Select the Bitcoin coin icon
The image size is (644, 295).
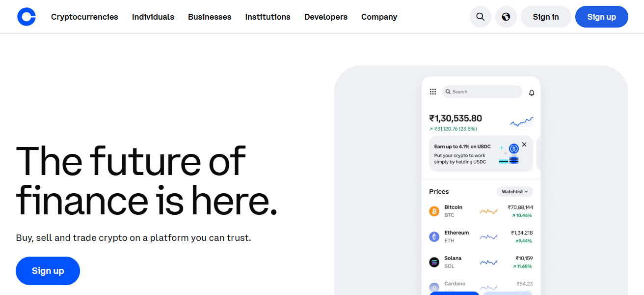(x=434, y=210)
